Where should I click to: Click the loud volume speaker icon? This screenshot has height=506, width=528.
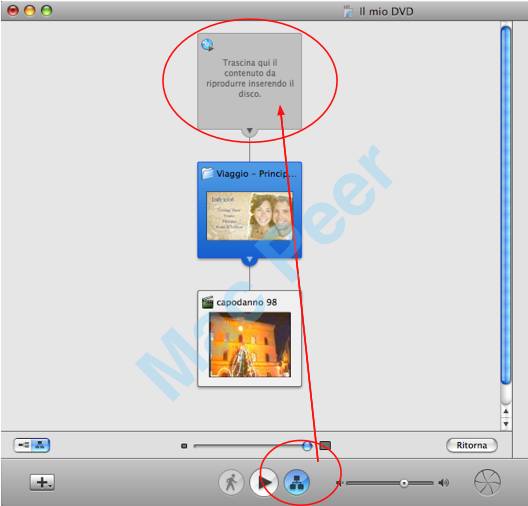444,483
